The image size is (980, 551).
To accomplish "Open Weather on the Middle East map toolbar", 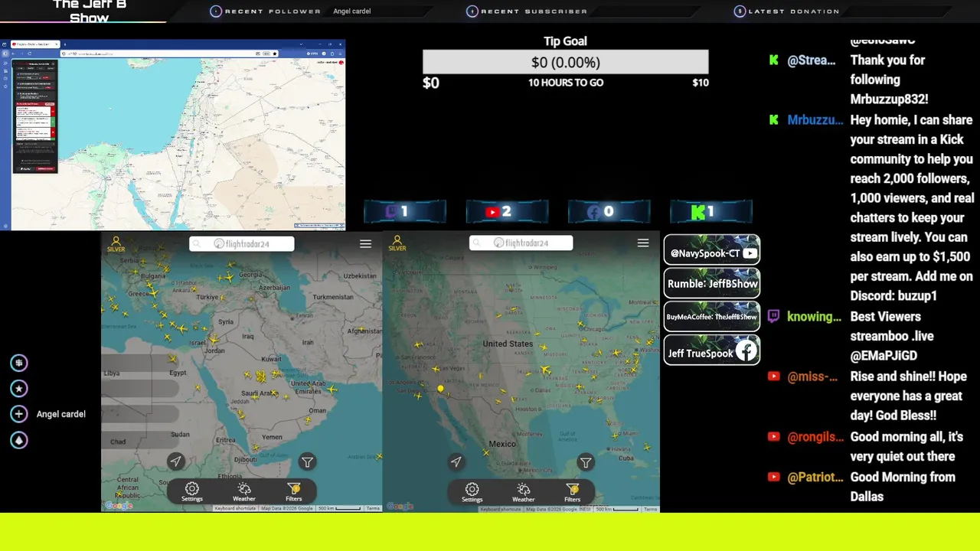I will coord(244,492).
